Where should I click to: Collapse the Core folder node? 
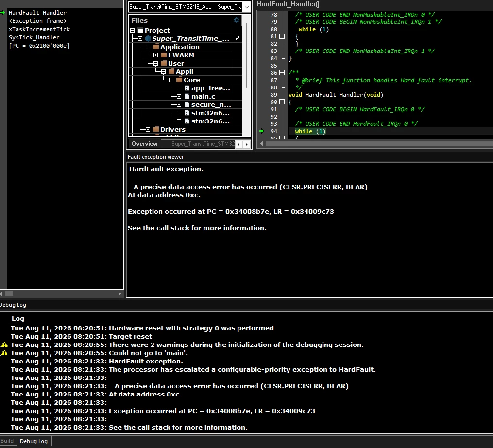pos(171,80)
